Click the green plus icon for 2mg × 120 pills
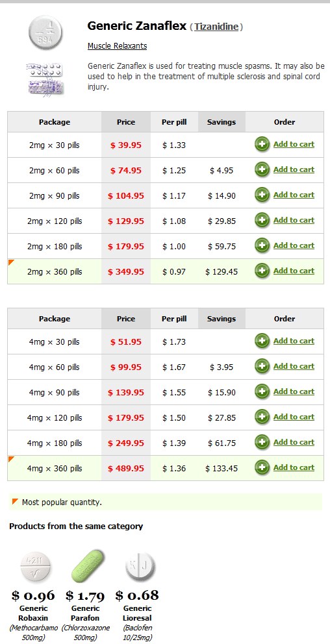 coord(262,221)
